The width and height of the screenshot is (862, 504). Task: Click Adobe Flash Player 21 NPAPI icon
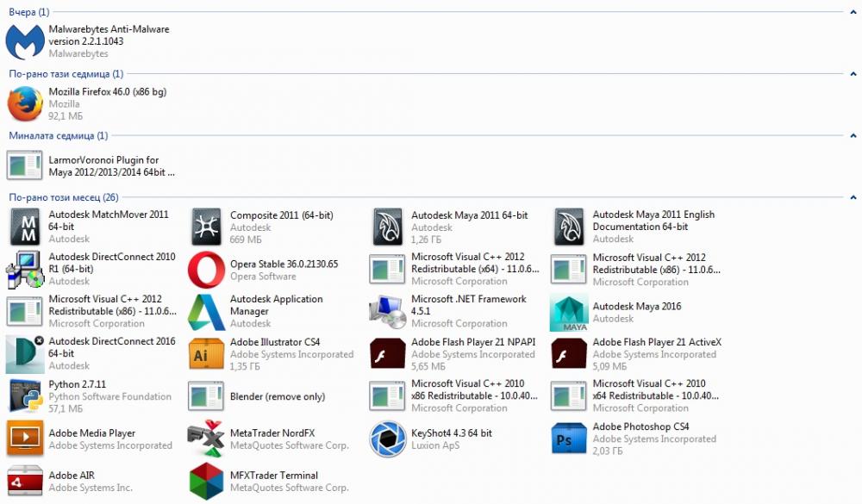pyautogui.click(x=388, y=353)
